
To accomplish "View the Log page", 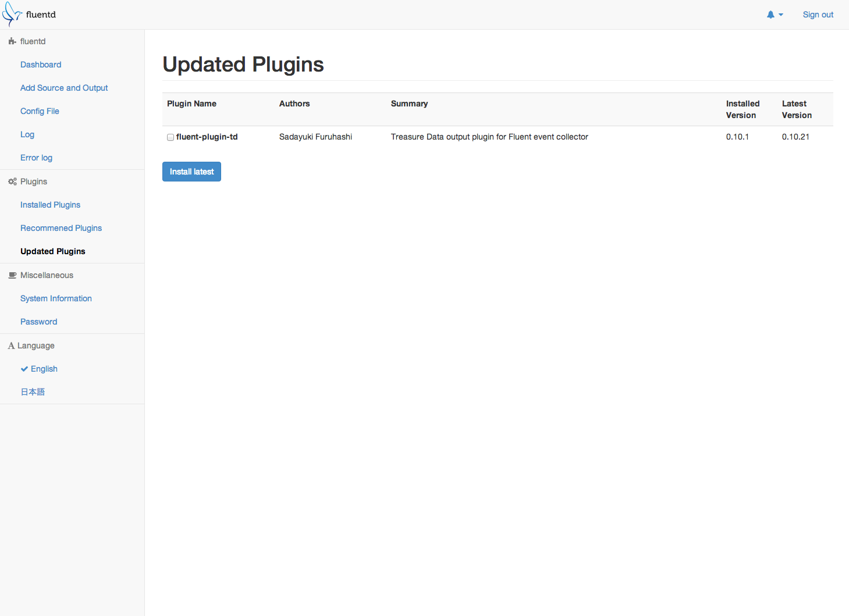I will pyautogui.click(x=27, y=134).
